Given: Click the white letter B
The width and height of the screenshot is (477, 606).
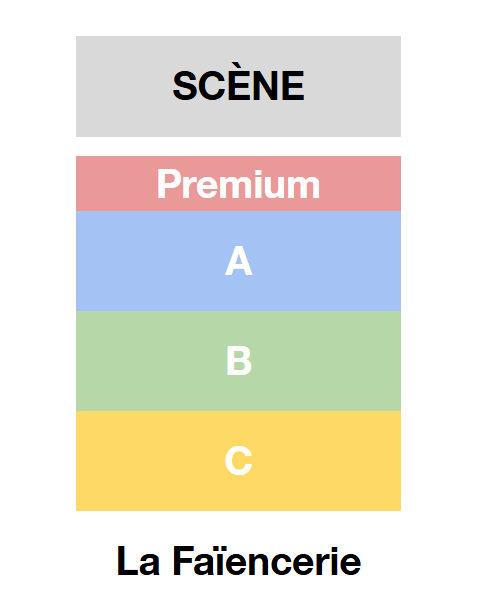Looking at the screenshot, I should [x=239, y=361].
